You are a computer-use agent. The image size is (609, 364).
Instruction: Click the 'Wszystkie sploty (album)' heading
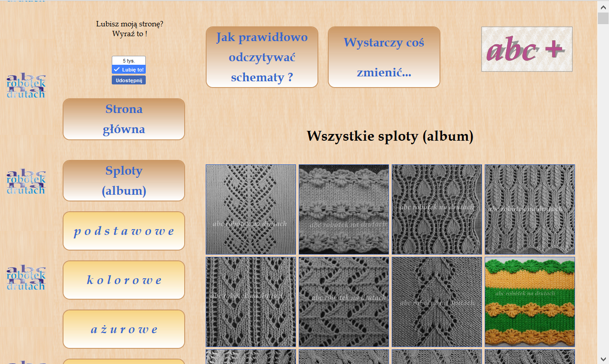(x=390, y=136)
